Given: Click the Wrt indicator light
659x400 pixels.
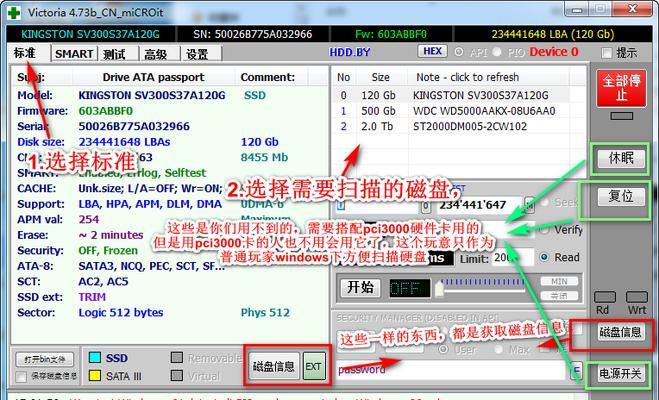Looking at the screenshot, I should tap(637, 297).
